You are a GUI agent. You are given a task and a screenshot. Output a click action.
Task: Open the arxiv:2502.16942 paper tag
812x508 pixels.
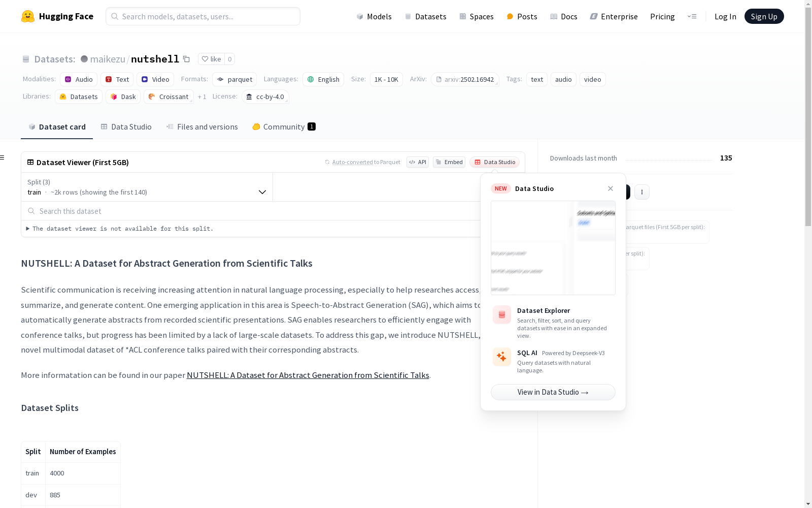[465, 79]
